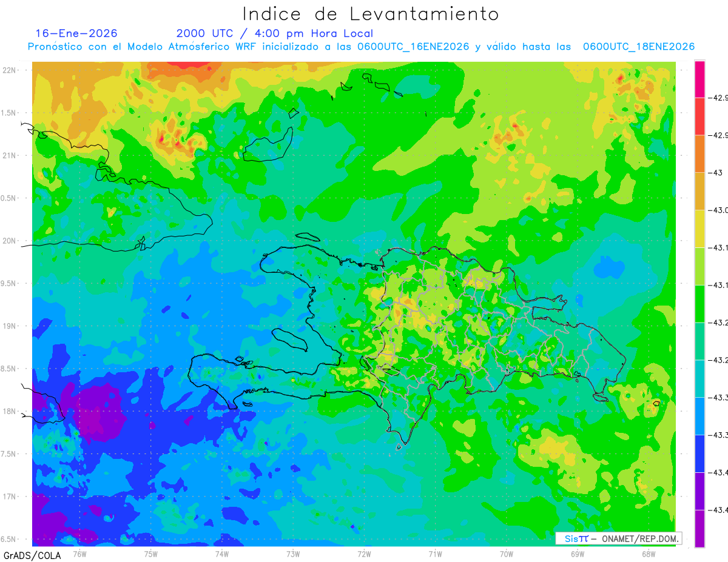Click the 21N latitude label
728x562 pixels.
[x=10, y=155]
